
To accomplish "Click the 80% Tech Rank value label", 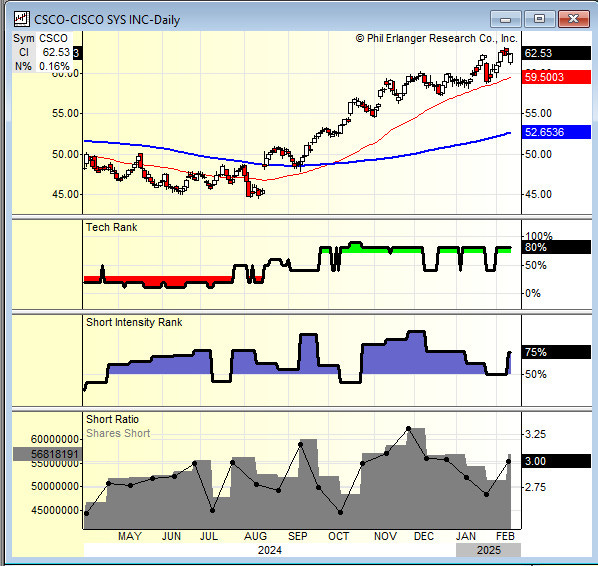I will tap(556, 247).
